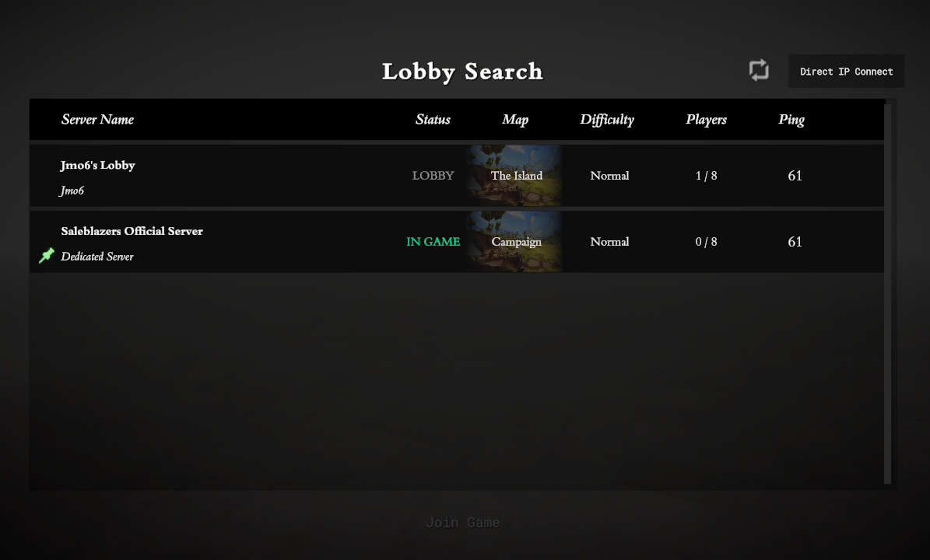Sort by Map column header
Screen dimensions: 930x560
[x=515, y=120]
